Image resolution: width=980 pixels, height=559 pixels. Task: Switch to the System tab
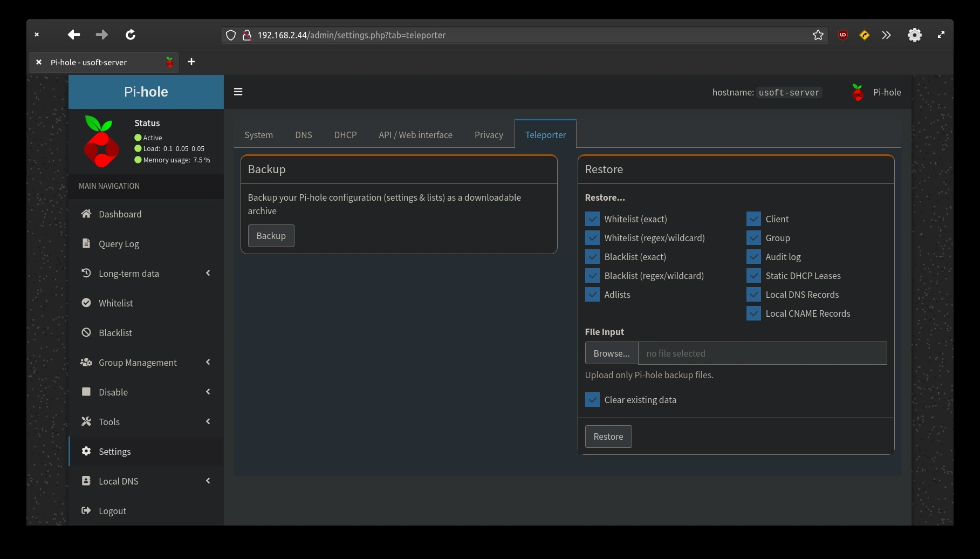[x=258, y=135]
